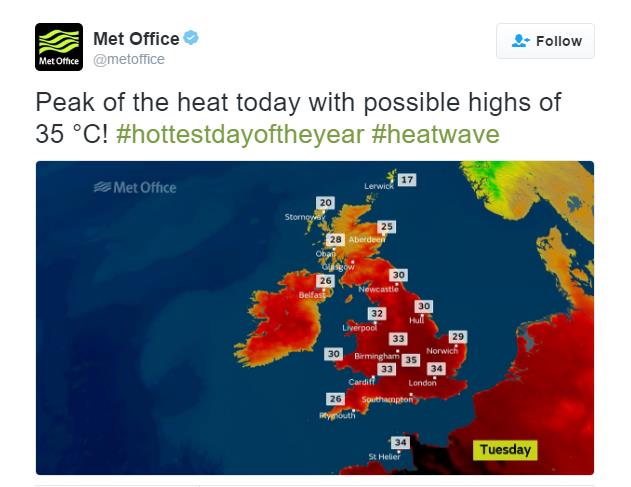The image size is (631, 487).
Task: Open the #heatwave hashtag
Action: tap(435, 133)
